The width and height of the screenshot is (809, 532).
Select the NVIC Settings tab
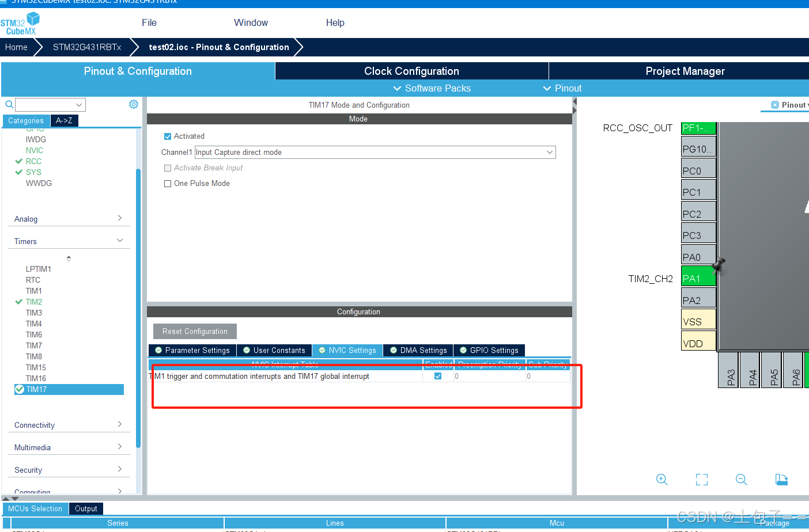[347, 350]
